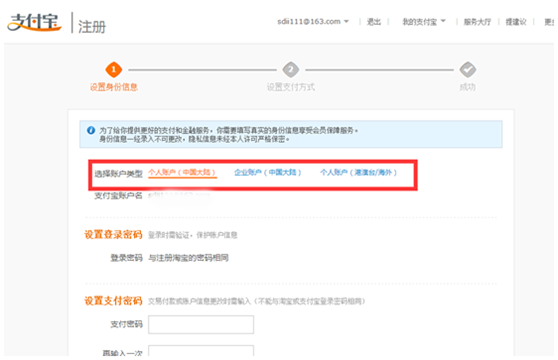Screen dimensions: 558x360
Task: Click the 注册 page title text
Action: click(x=92, y=27)
